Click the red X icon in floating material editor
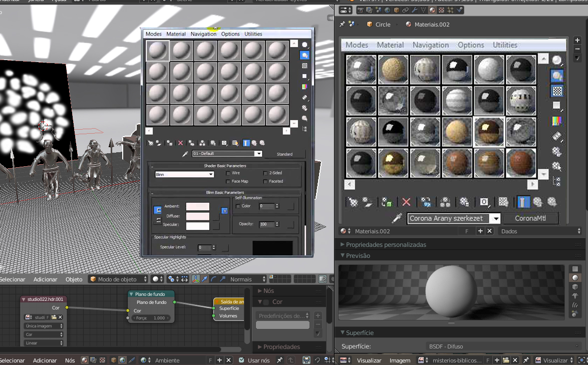The height and width of the screenshot is (365, 588). (x=180, y=143)
